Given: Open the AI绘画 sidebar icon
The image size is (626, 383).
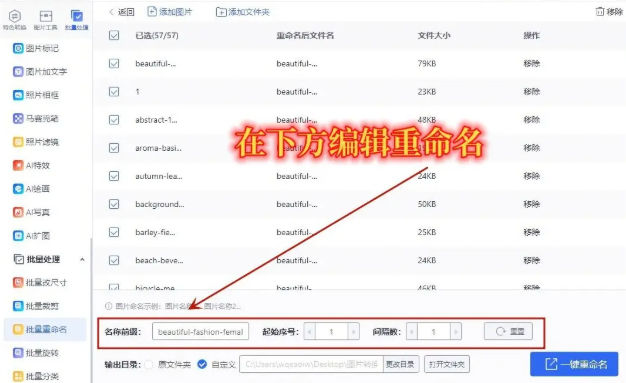Looking at the screenshot, I should 18,189.
